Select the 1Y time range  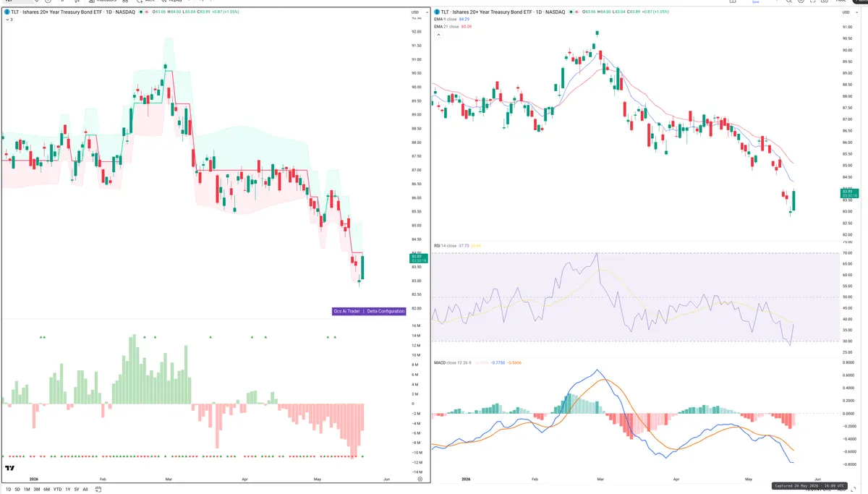click(68, 490)
